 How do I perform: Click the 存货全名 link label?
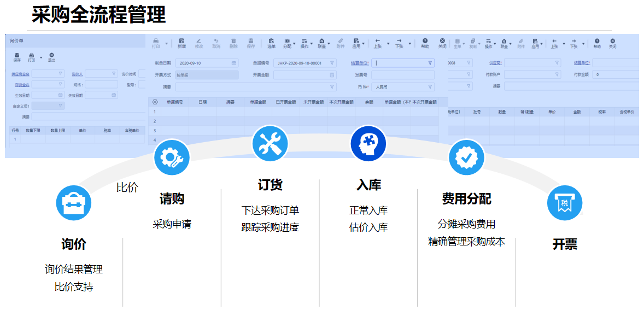point(22,85)
